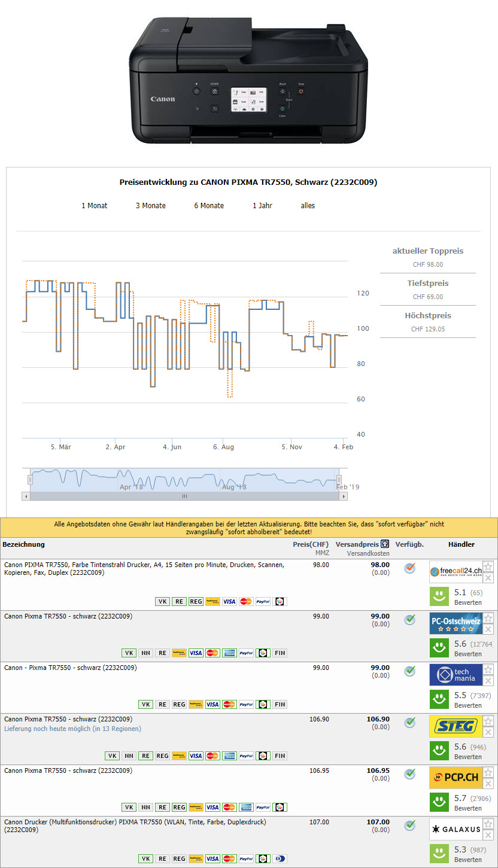Click green smiley rating for freecall24.ch
This screenshot has height=868, width=498.
point(439,596)
